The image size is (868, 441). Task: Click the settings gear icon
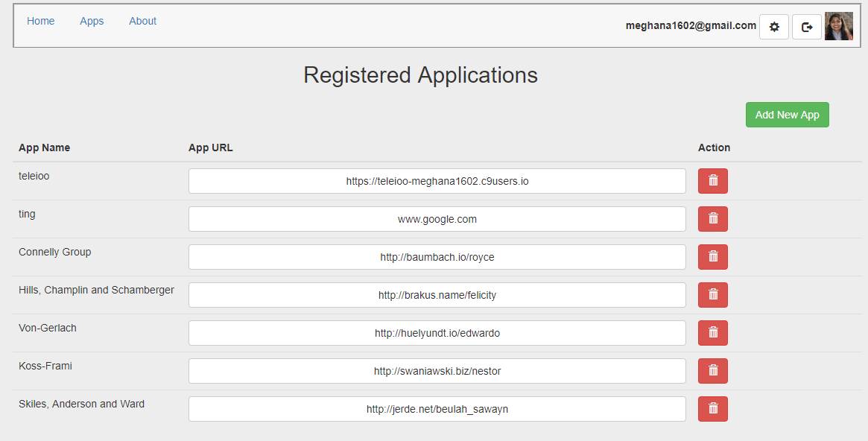pyautogui.click(x=773, y=27)
